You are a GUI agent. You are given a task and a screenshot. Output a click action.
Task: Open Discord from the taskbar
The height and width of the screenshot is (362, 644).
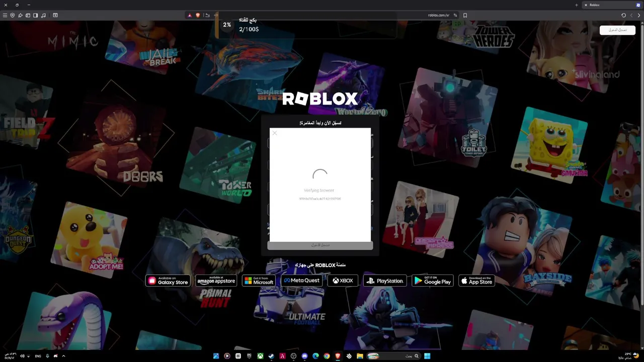coord(304,356)
